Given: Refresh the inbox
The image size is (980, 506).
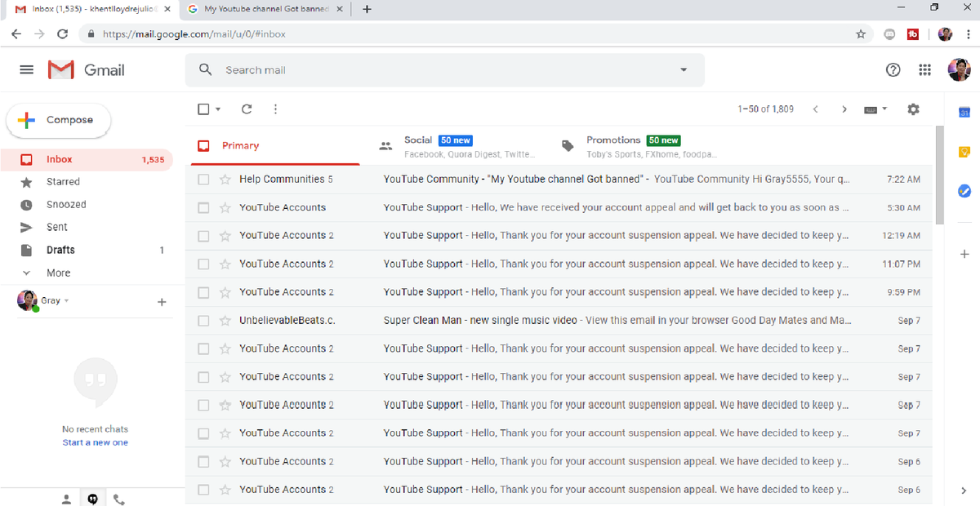Looking at the screenshot, I should 247,109.
